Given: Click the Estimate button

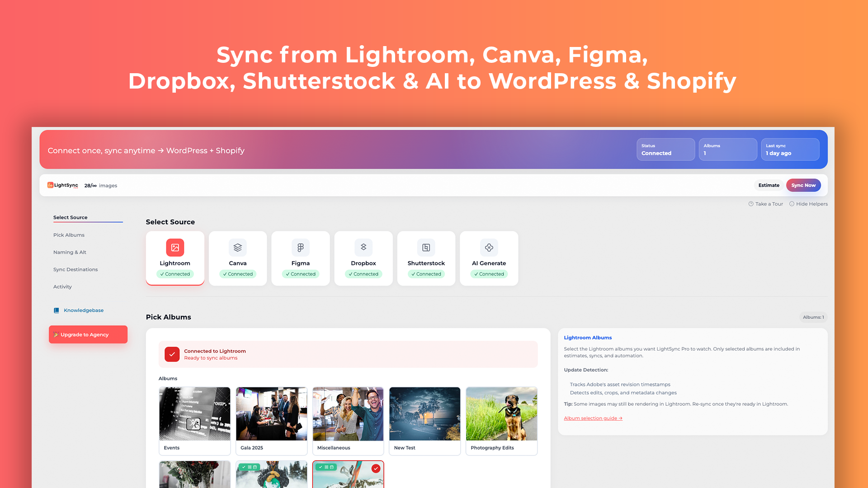Looking at the screenshot, I should pos(769,185).
